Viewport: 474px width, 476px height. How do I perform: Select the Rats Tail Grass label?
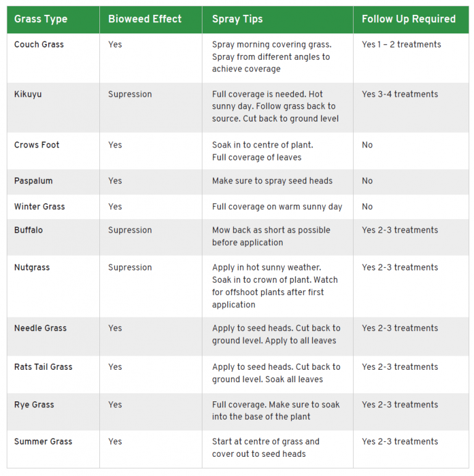pos(43,367)
